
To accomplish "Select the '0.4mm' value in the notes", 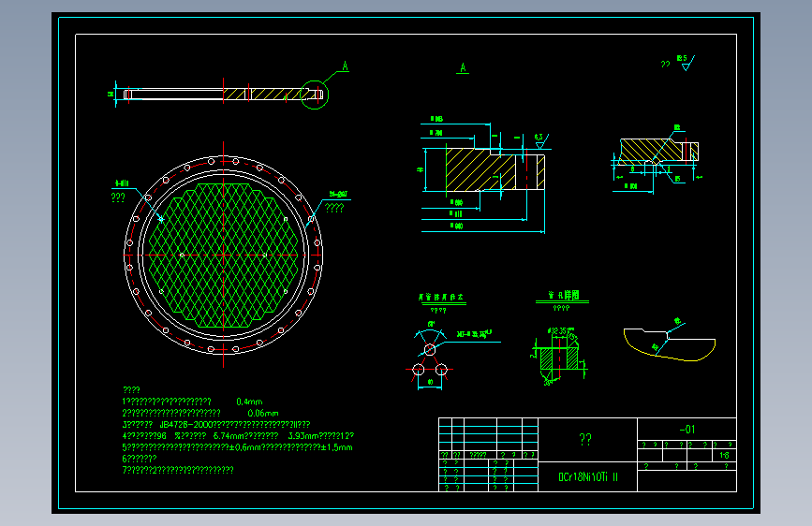I will [250, 402].
